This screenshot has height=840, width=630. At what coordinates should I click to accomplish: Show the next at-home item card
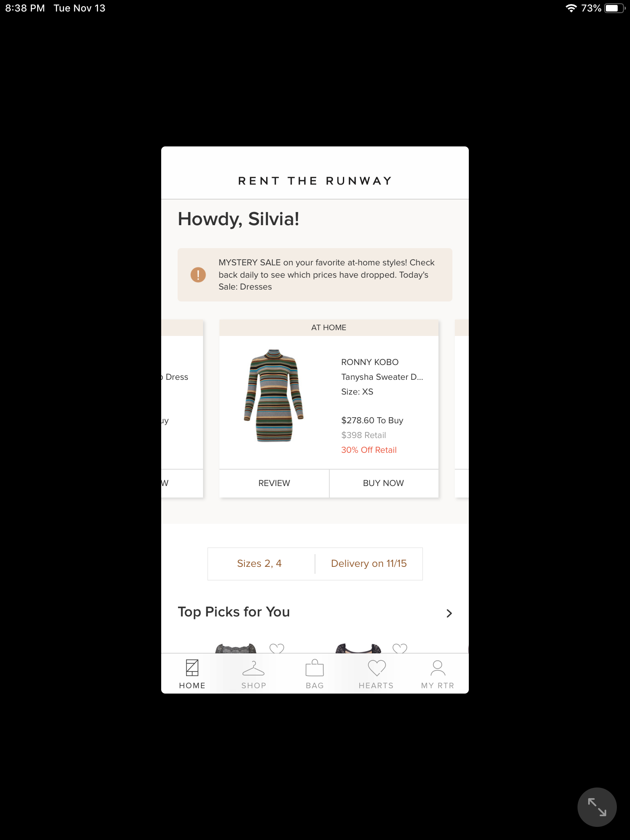(x=462, y=409)
